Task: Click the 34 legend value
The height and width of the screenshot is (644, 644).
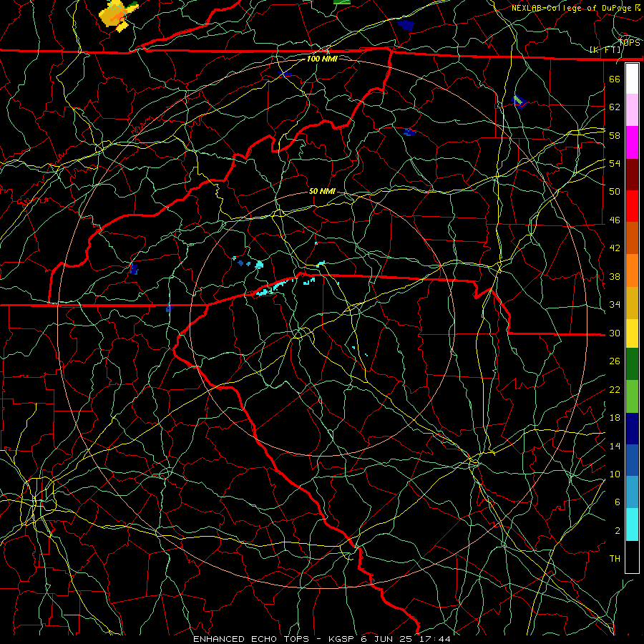Action: 615,305
